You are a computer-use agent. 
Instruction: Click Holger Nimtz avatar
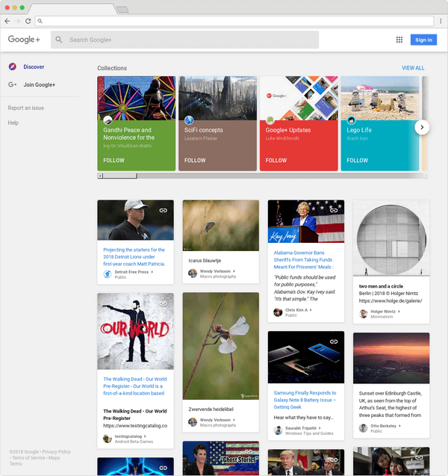(x=364, y=314)
